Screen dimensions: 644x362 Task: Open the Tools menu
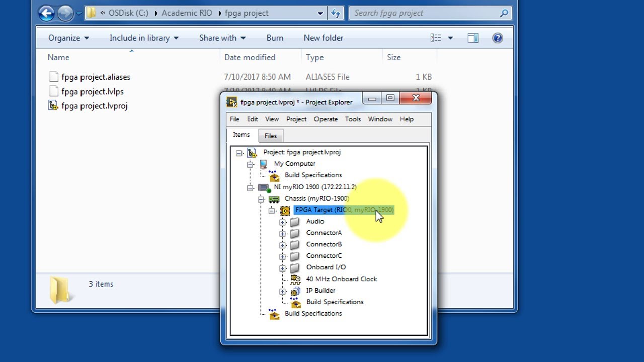pos(353,119)
